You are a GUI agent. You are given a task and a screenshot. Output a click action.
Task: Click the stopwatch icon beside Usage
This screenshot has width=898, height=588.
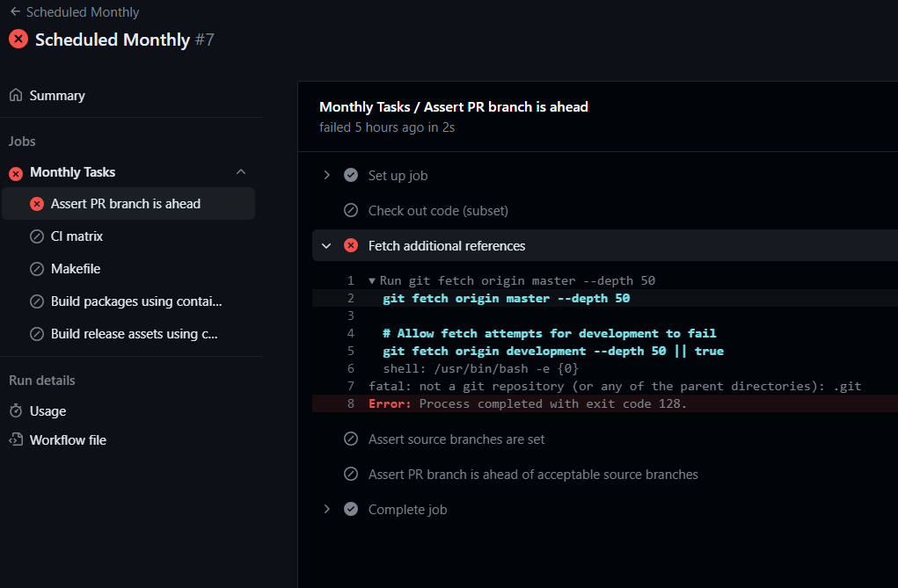click(x=14, y=410)
